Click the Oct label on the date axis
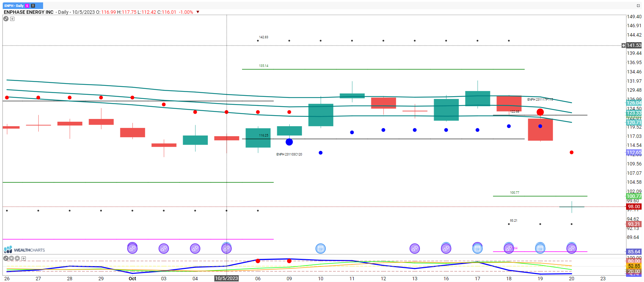 [x=132, y=279]
